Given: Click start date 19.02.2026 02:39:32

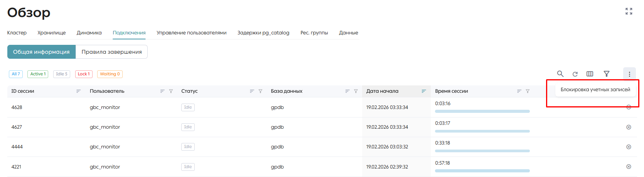Looking at the screenshot, I should pyautogui.click(x=387, y=167).
